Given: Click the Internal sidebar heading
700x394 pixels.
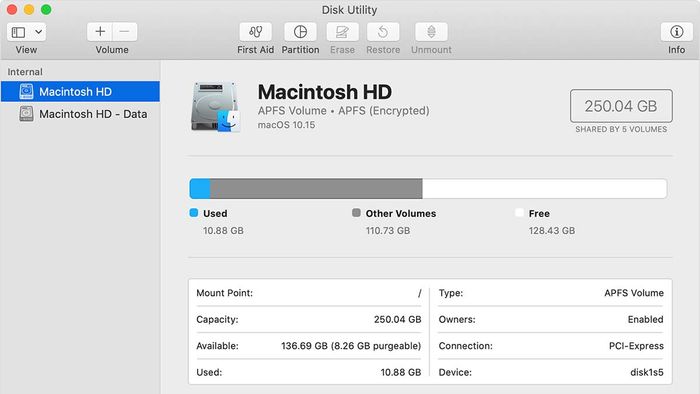Looking at the screenshot, I should (25, 72).
